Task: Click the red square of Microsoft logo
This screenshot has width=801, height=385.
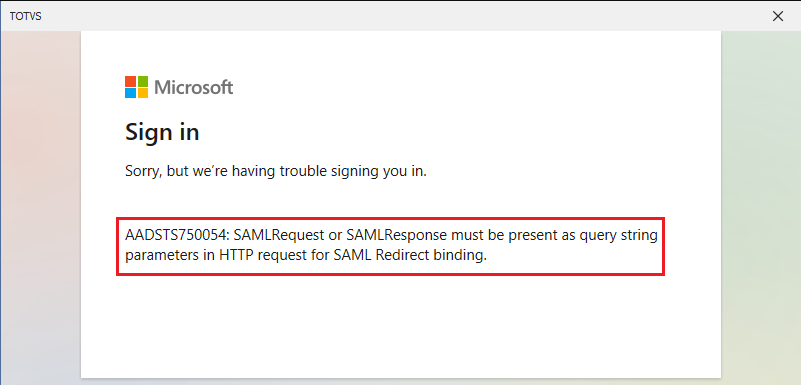Action: tap(130, 81)
